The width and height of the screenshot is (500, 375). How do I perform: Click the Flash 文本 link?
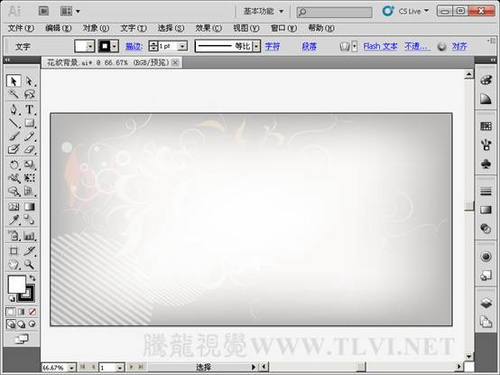tap(380, 46)
